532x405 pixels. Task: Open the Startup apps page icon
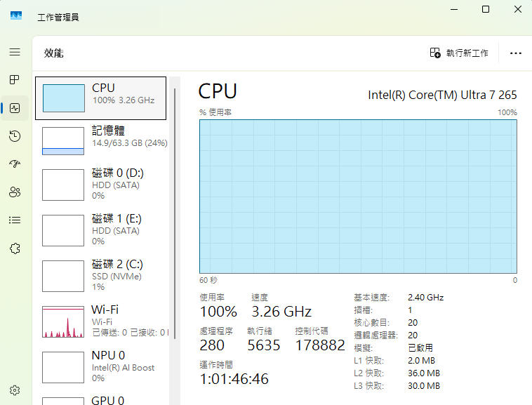pyautogui.click(x=15, y=164)
